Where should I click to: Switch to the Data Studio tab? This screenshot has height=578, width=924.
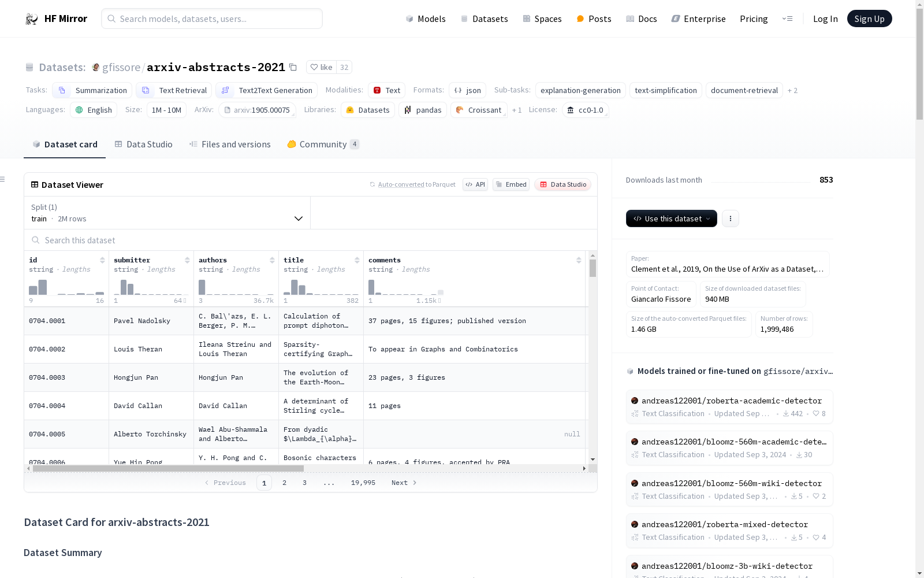(143, 144)
